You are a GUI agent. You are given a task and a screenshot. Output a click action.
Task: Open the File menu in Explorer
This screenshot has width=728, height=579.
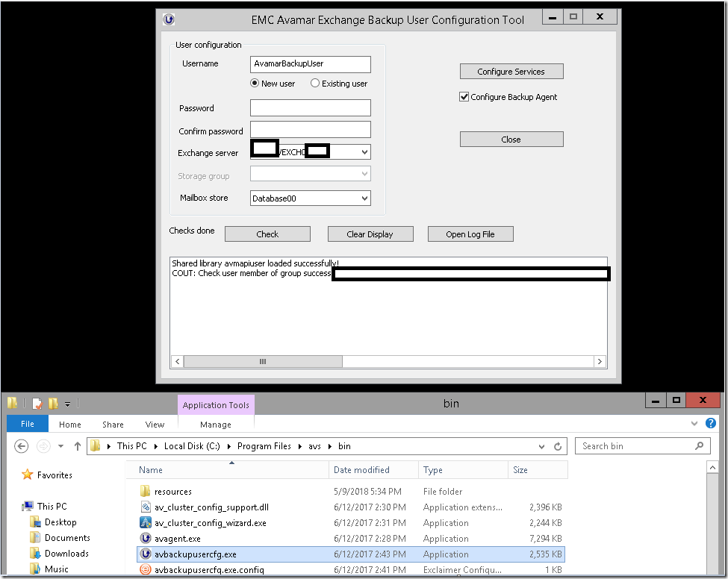pyautogui.click(x=28, y=424)
